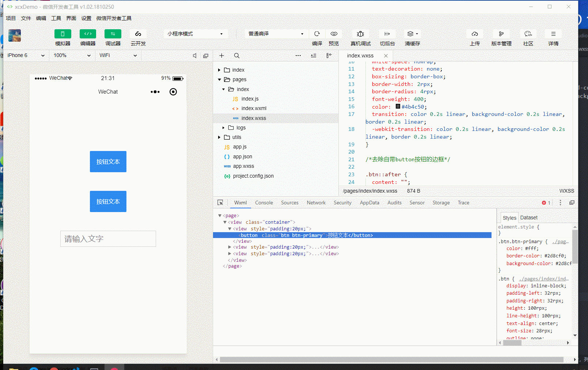This screenshot has width=588, height=370.
Task: Expand the logs folder
Action: pos(224,128)
